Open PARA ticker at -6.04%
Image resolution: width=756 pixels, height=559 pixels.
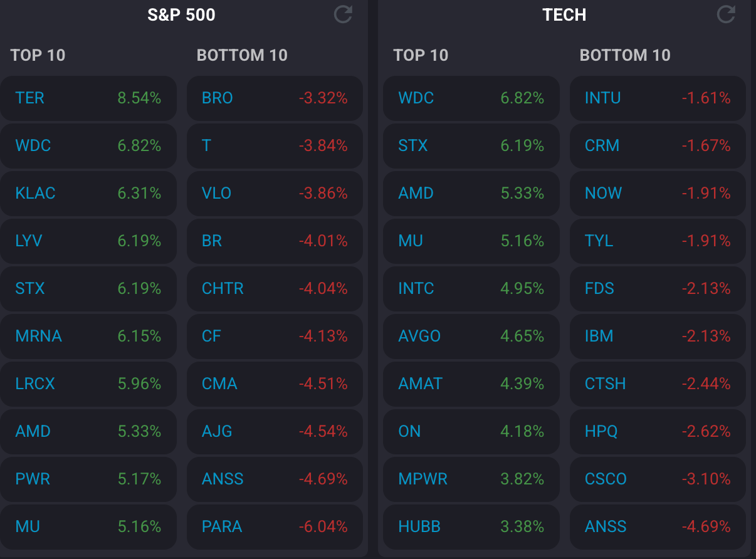[x=222, y=527]
